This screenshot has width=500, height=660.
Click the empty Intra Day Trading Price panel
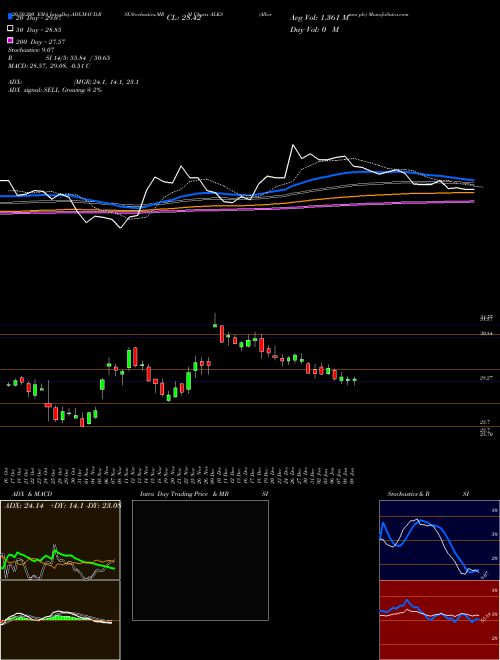(200, 560)
